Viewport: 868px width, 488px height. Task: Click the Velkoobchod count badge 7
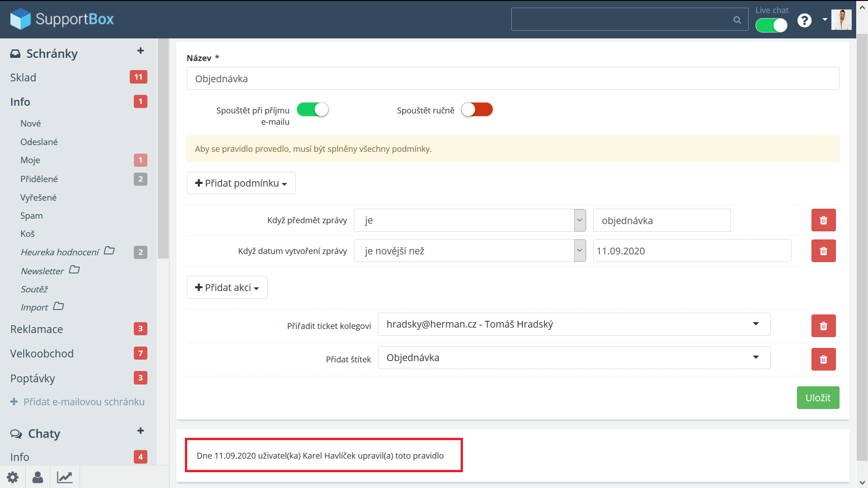[x=141, y=353]
